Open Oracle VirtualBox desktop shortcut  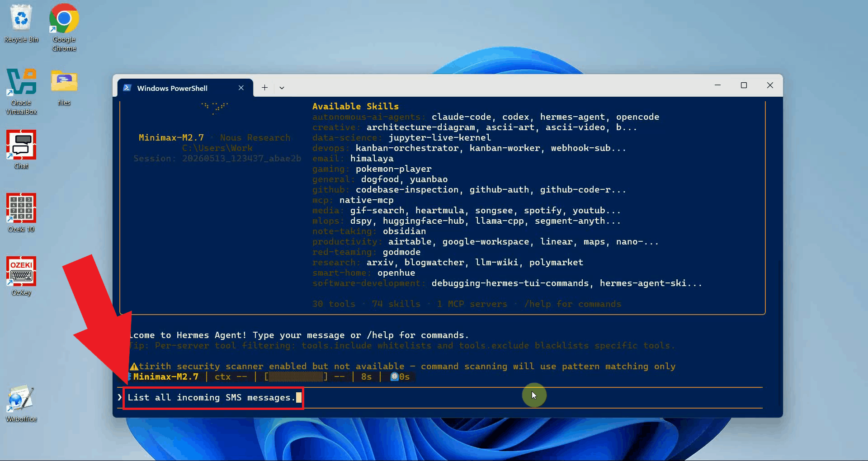[x=21, y=92]
